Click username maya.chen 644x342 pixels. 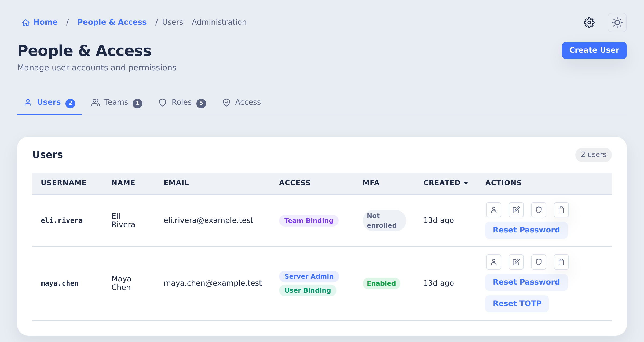[60, 283]
